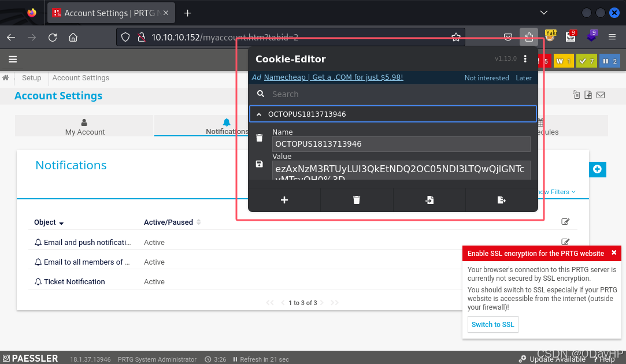Image resolution: width=626 pixels, height=364 pixels.
Task: Show paused sensors count 2
Action: (610, 61)
